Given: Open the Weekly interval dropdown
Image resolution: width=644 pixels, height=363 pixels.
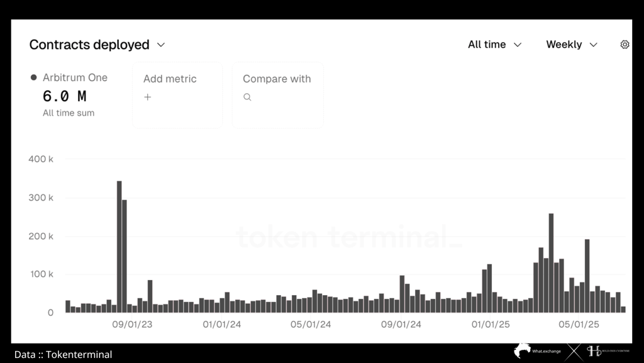Looking at the screenshot, I should (571, 44).
